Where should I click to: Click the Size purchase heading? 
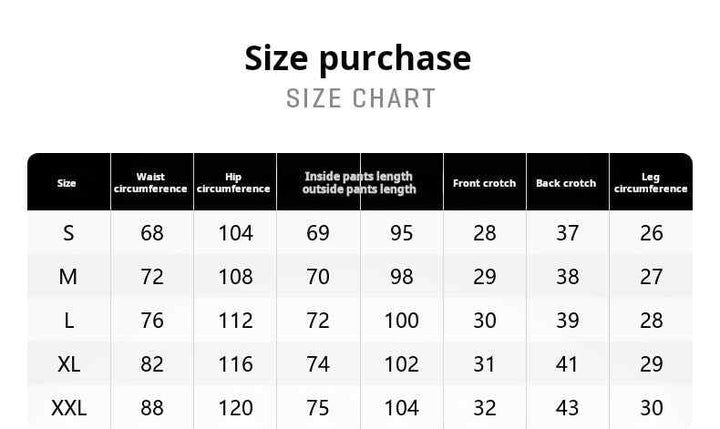(x=358, y=59)
